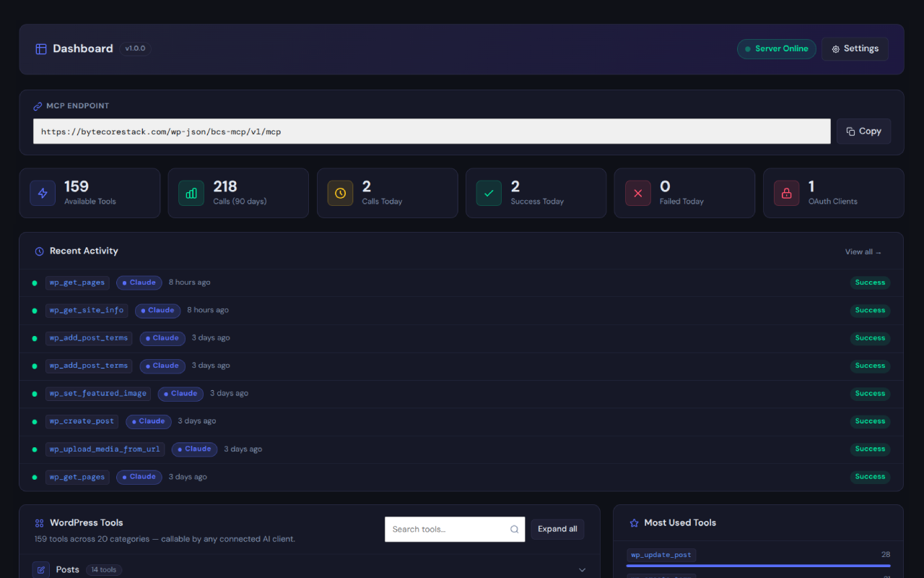924x578 pixels.
Task: Click the wp_set_featured_image tool tag
Action: click(x=98, y=394)
